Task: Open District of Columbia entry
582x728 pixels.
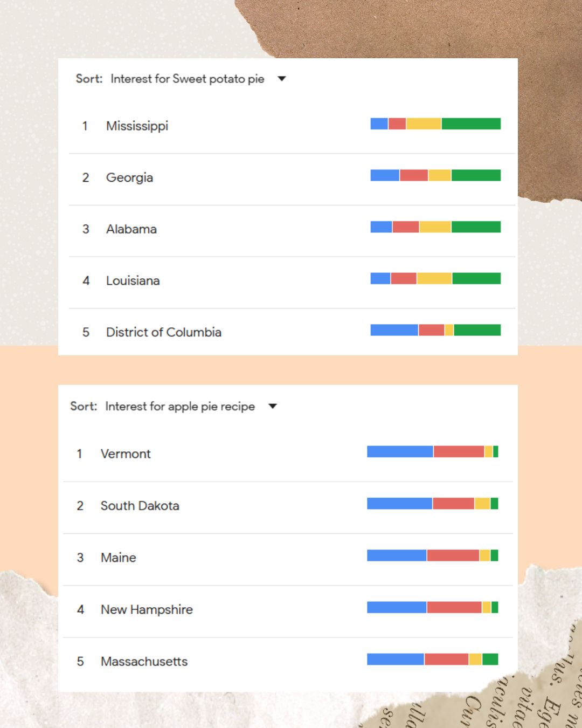Action: pyautogui.click(x=163, y=332)
